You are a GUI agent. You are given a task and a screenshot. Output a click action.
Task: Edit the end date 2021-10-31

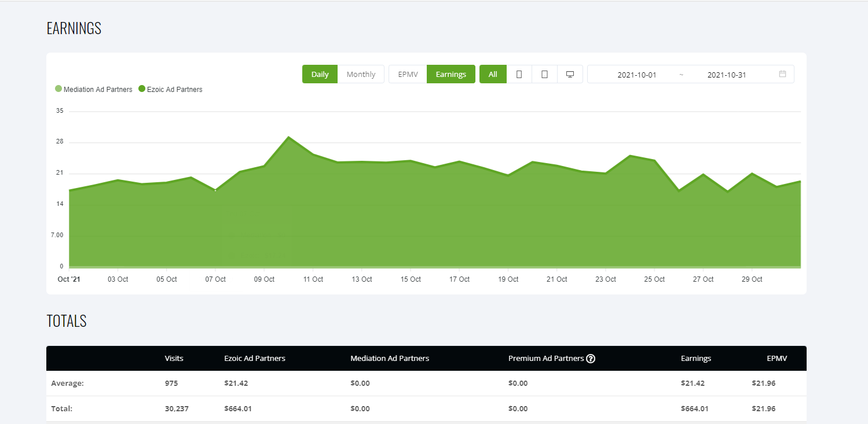pos(727,75)
